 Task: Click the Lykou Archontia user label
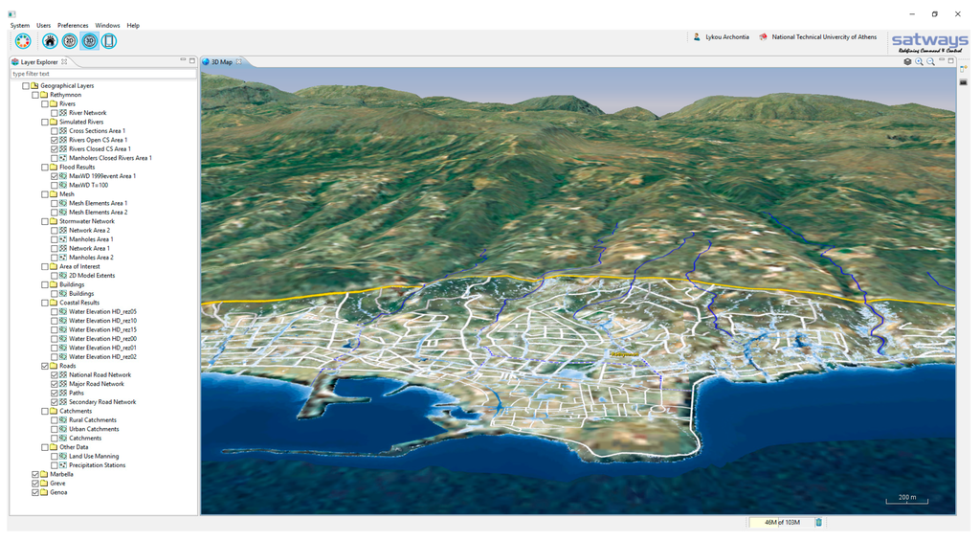725,37
